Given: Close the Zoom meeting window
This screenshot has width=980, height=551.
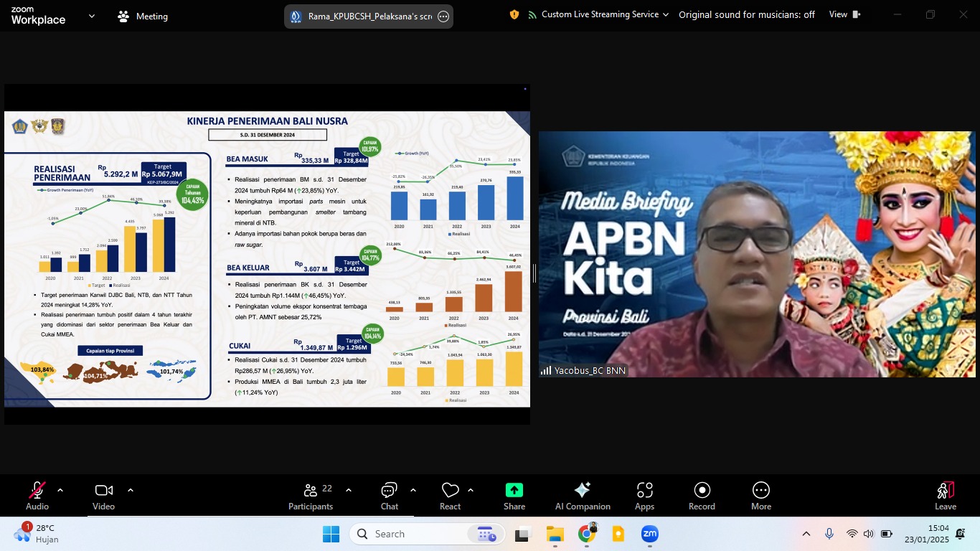Looking at the screenshot, I should [963, 14].
